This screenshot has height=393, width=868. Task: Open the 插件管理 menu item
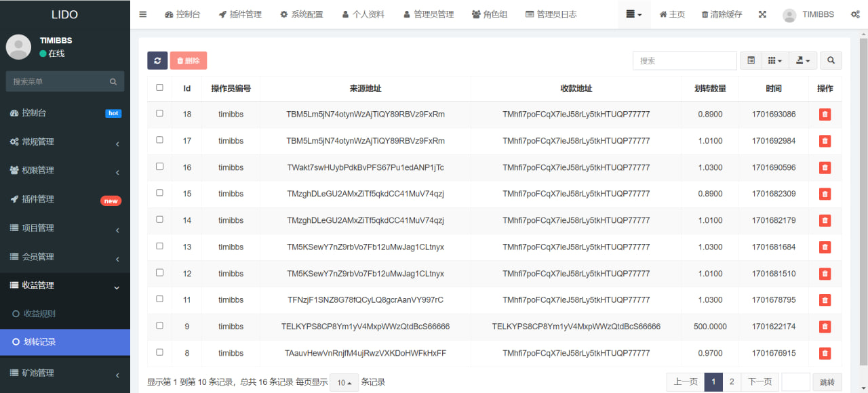point(240,14)
